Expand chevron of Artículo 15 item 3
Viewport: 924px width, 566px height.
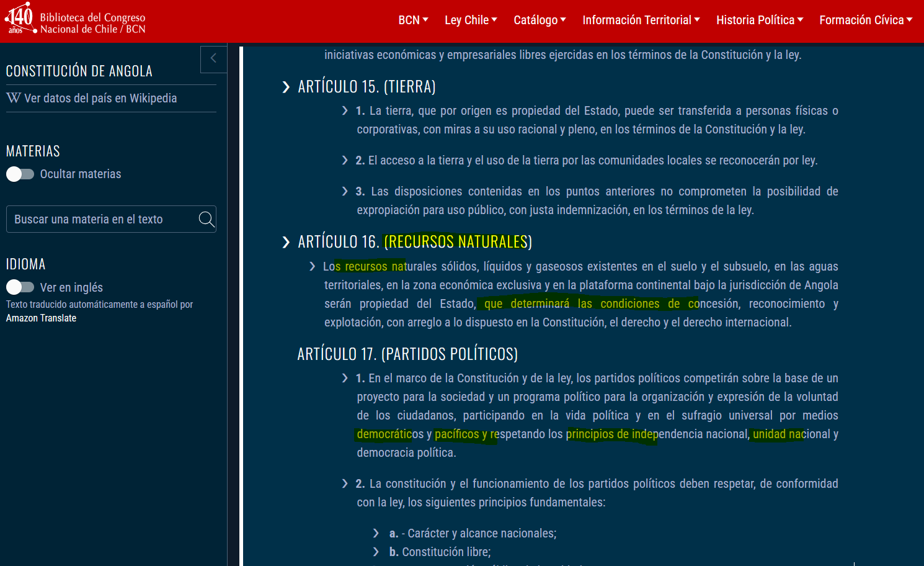click(345, 191)
